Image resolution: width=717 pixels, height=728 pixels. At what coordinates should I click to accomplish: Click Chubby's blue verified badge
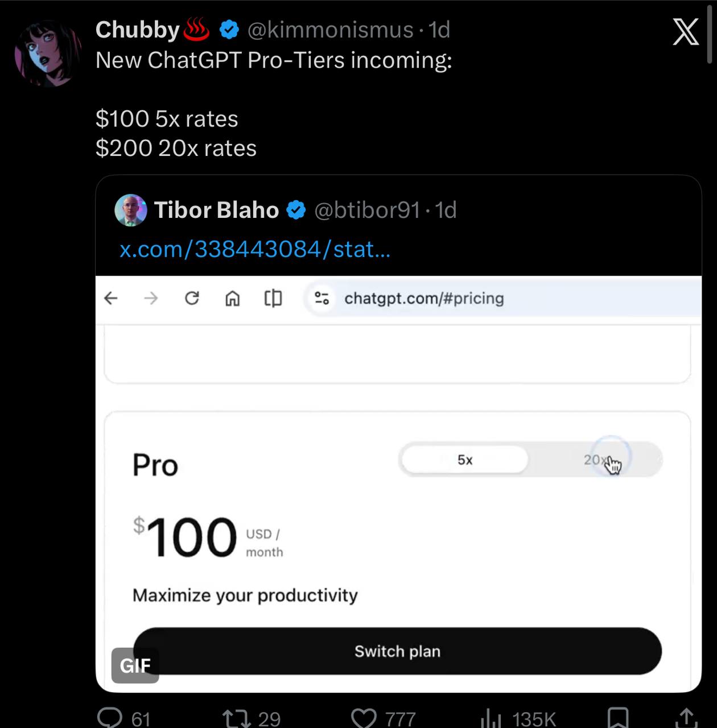click(x=229, y=30)
